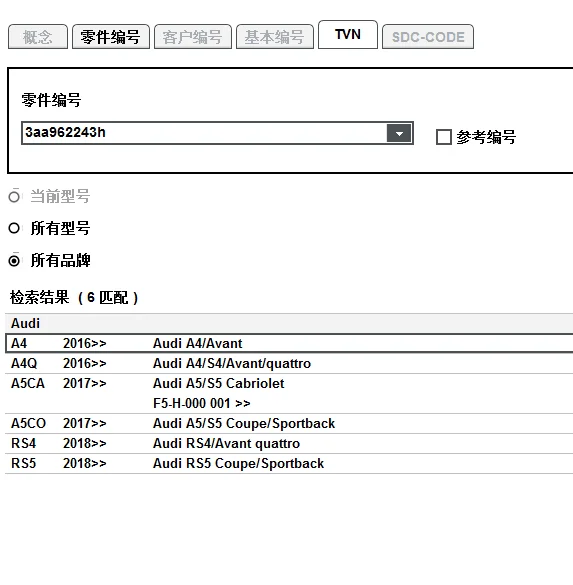The width and height of the screenshot is (573, 585).
Task: Click the Audi brand group header
Action: coord(289,323)
